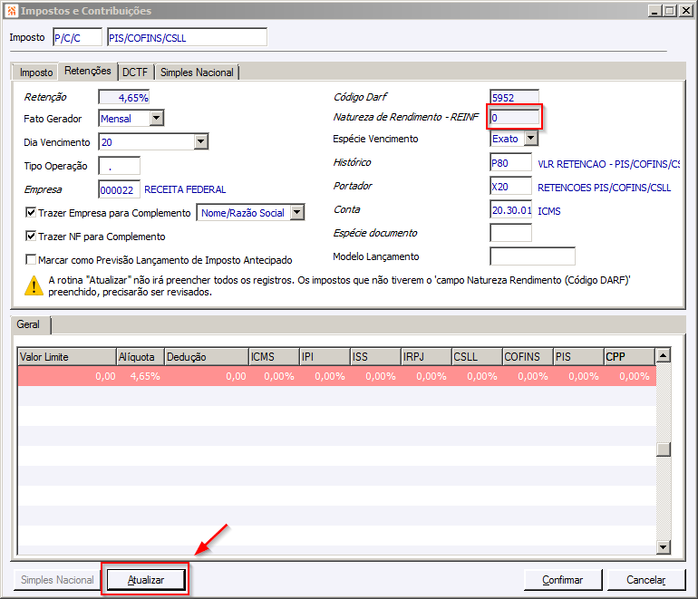Click the yellow warning triangle icon
The width and height of the screenshot is (698, 599).
coord(34,286)
